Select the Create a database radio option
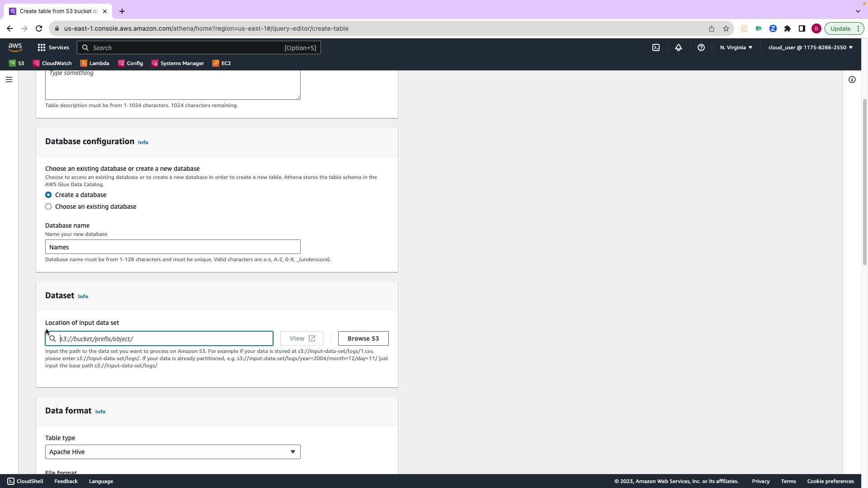 coord(48,195)
